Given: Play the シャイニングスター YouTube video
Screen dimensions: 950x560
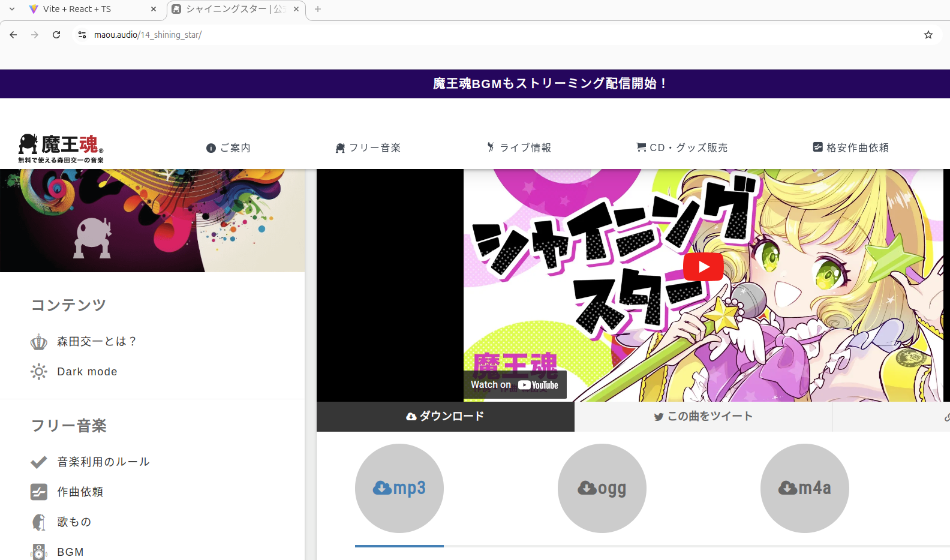Looking at the screenshot, I should [x=703, y=267].
